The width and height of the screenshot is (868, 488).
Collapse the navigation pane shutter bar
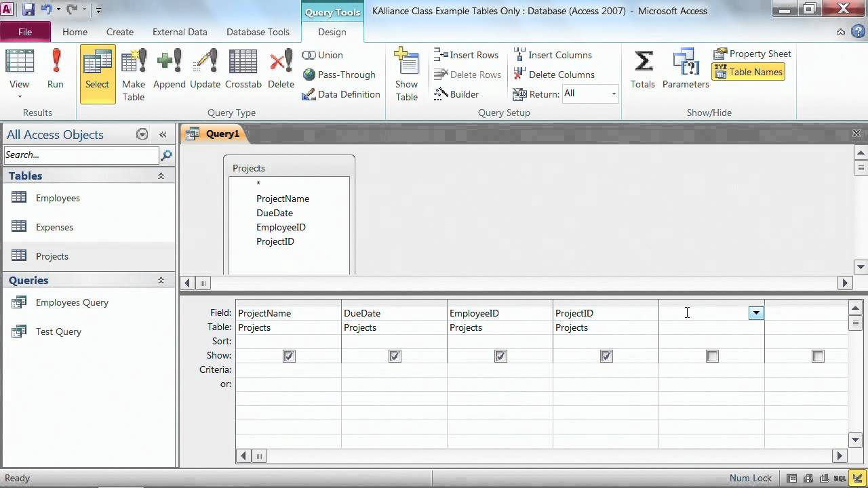(163, 134)
